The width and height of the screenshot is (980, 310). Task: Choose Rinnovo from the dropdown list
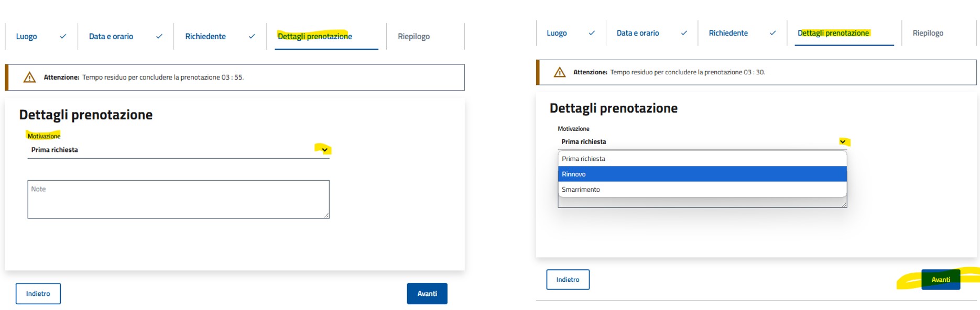702,174
